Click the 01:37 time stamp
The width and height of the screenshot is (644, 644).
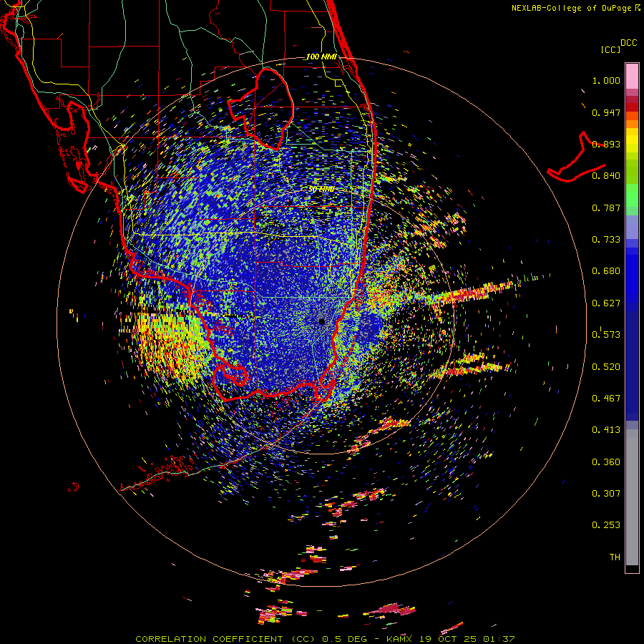499,639
